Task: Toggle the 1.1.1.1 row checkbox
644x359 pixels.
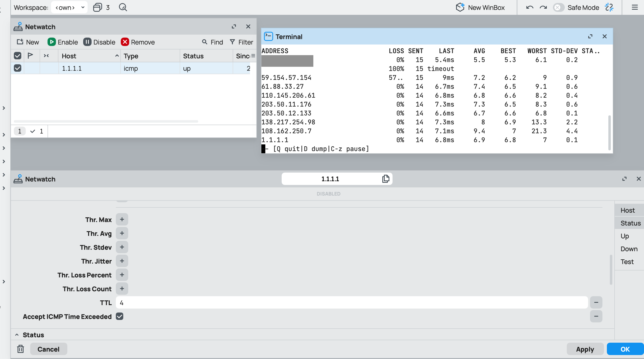Action: tap(18, 68)
